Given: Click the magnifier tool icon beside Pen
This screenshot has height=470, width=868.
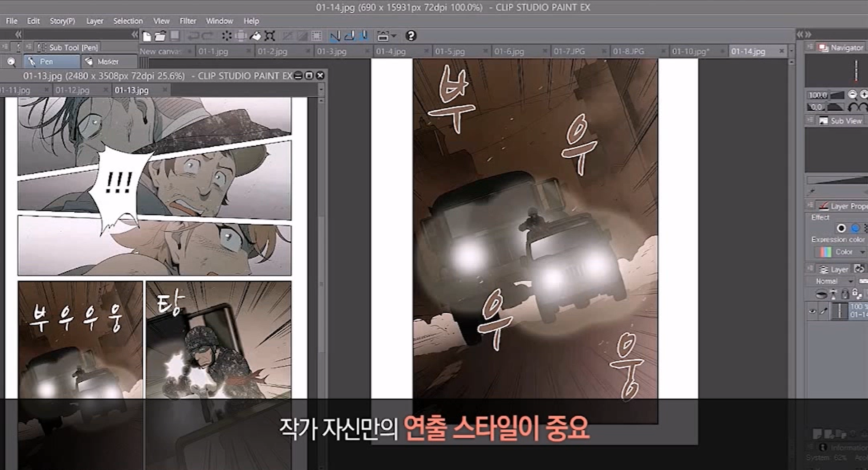Looking at the screenshot, I should click(x=11, y=61).
